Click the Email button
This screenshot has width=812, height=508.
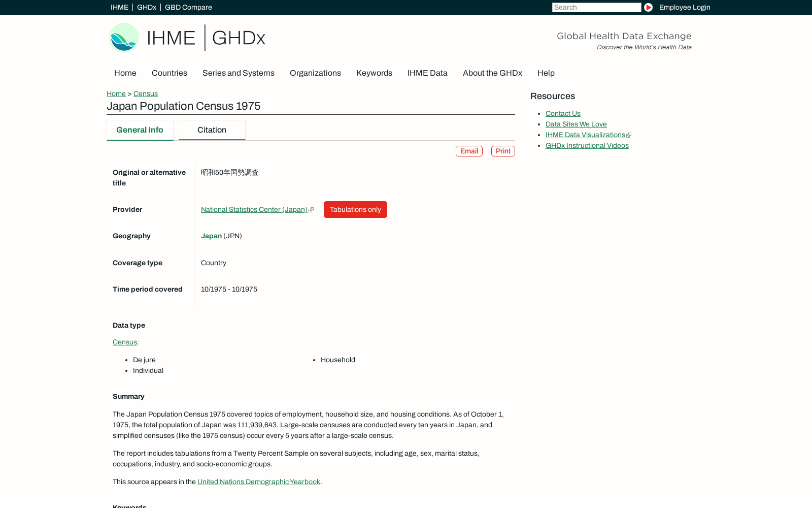tap(469, 151)
